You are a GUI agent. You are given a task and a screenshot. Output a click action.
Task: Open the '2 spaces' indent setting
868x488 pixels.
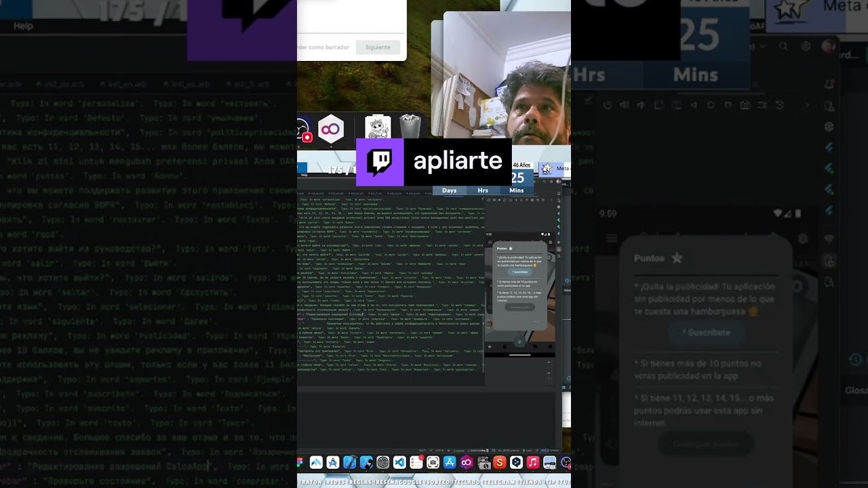[458, 451]
